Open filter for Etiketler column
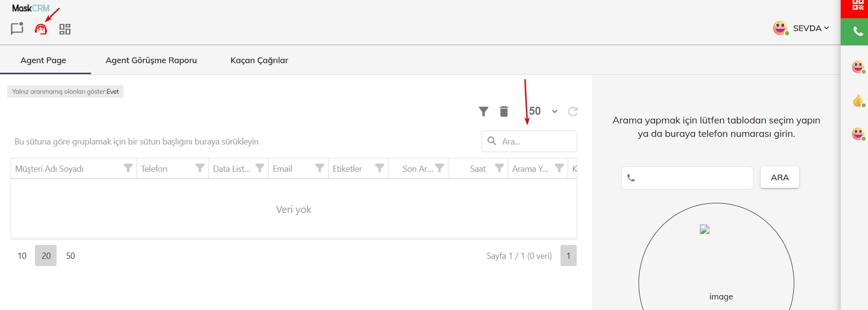Screen dimensions: 868x310 click(379, 168)
